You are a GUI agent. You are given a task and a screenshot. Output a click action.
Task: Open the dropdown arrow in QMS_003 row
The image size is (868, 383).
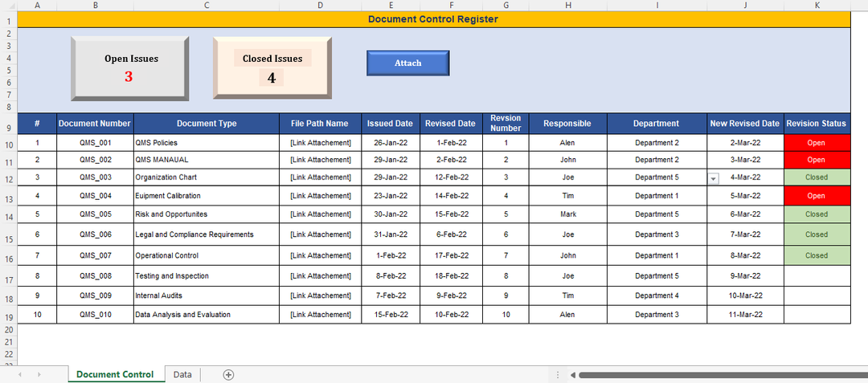point(713,178)
